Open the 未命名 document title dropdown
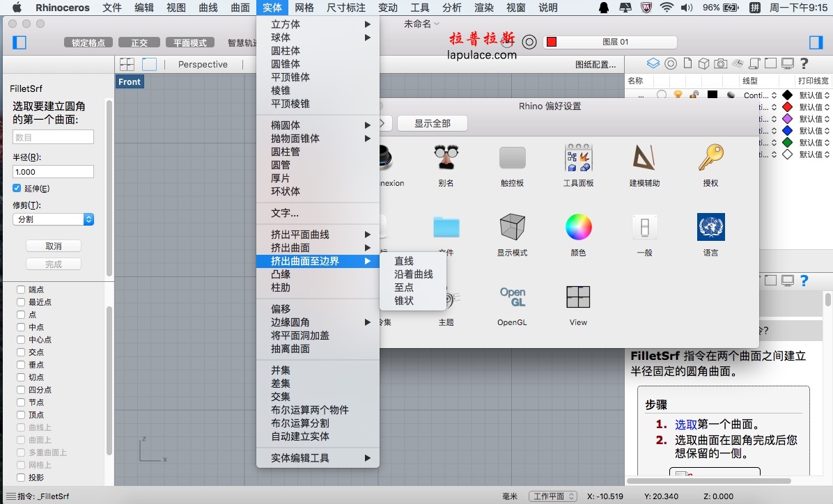The height and width of the screenshot is (504, 833). coord(422,24)
